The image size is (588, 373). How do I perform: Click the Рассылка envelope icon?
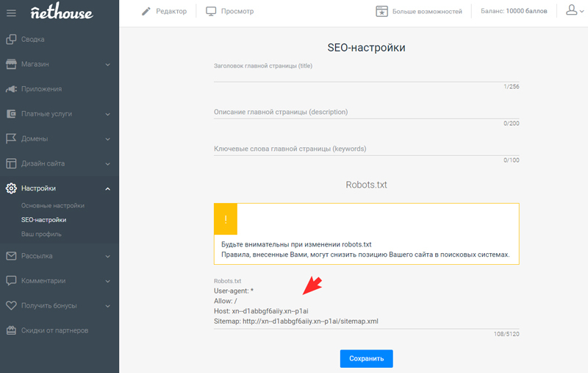11,256
